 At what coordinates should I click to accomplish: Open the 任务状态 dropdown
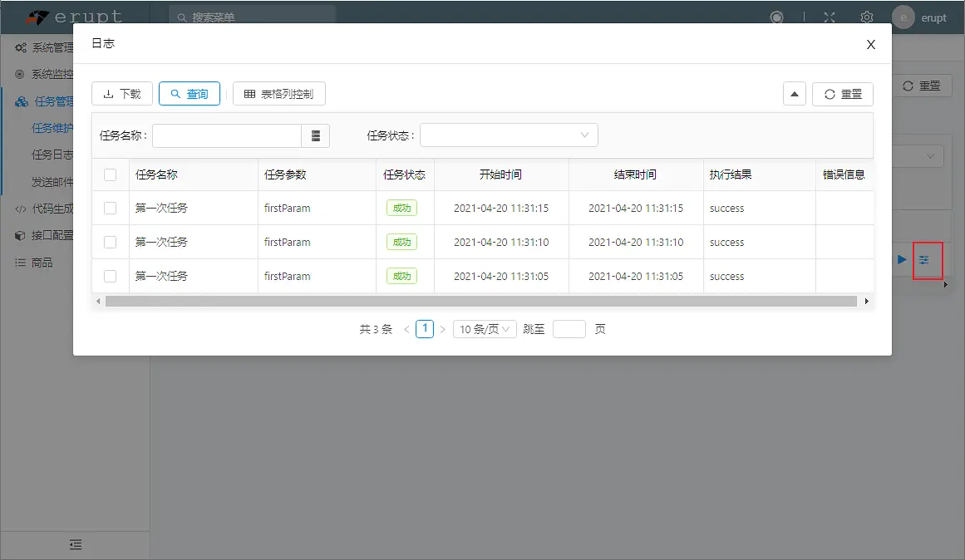click(x=509, y=135)
